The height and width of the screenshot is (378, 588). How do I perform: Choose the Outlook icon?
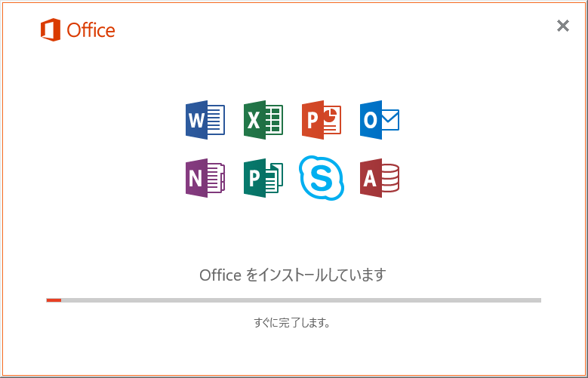click(380, 120)
